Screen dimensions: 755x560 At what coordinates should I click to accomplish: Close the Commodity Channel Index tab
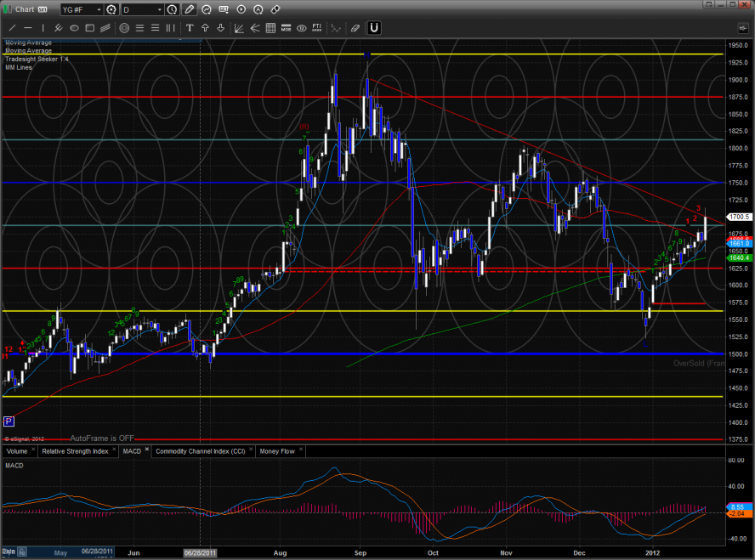251,450
